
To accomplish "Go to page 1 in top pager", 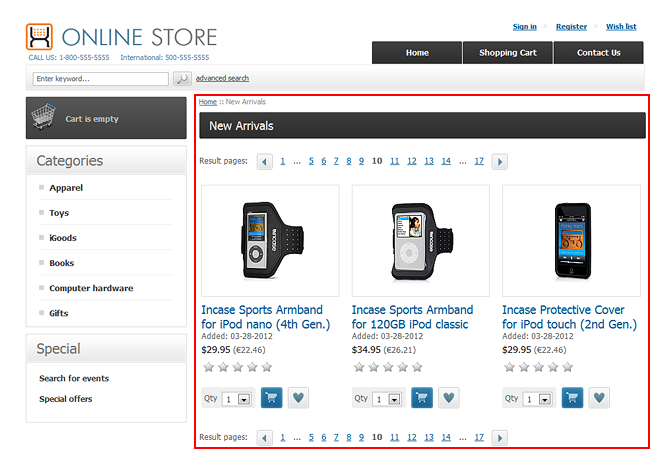I will coord(282,161).
